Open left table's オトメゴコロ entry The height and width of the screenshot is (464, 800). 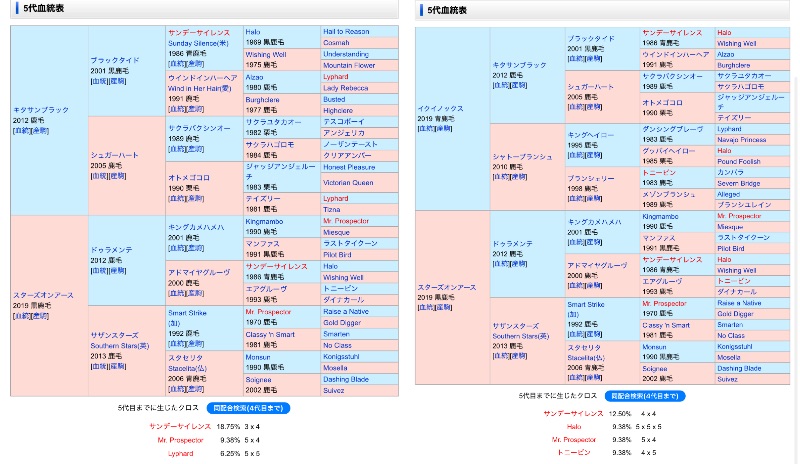click(189, 178)
